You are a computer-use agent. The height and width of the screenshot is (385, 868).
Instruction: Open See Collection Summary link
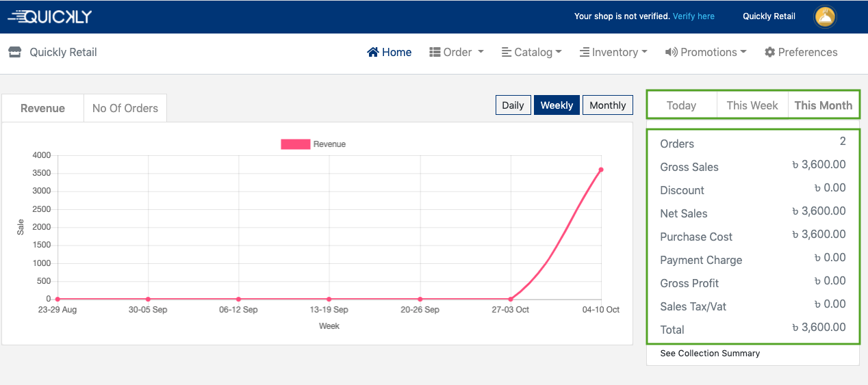(x=710, y=354)
